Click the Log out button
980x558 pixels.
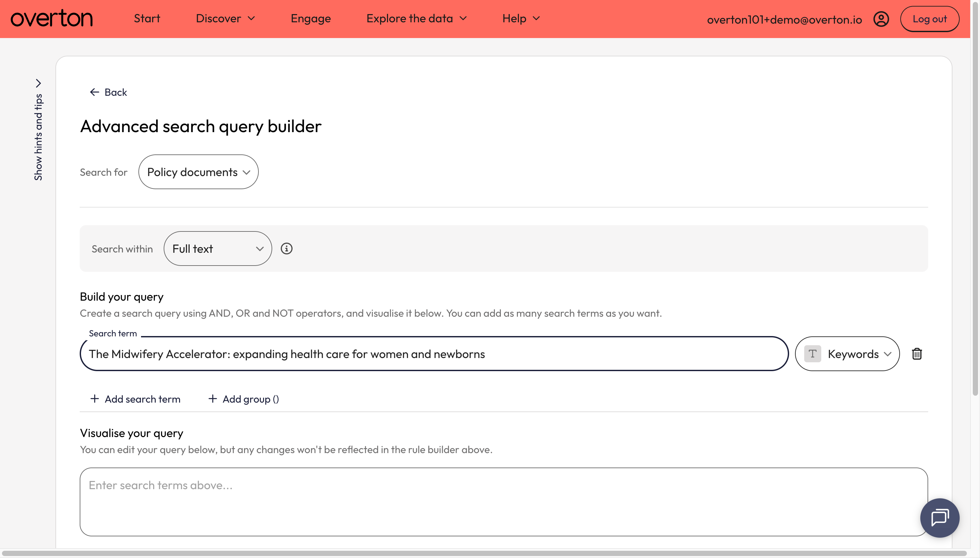(929, 19)
